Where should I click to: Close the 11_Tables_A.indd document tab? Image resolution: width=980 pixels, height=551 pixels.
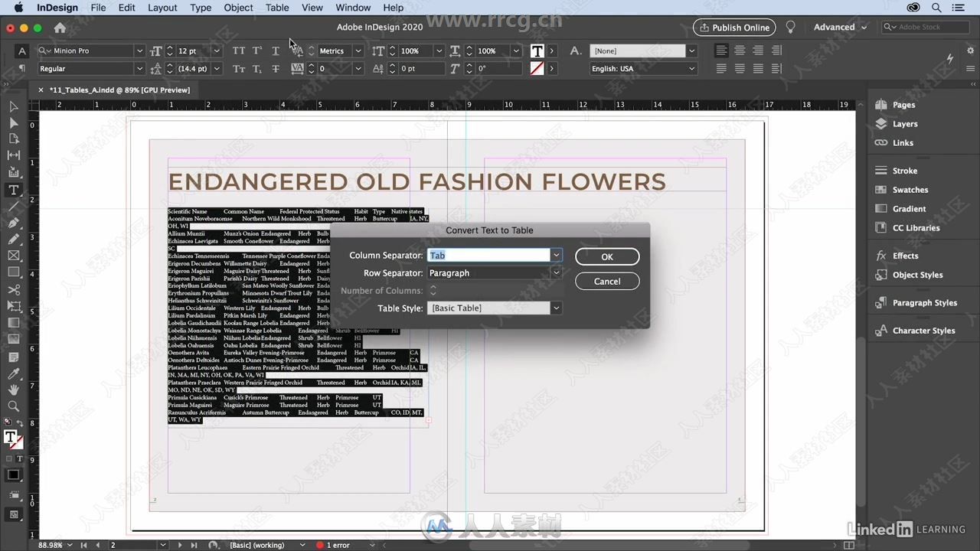click(41, 90)
